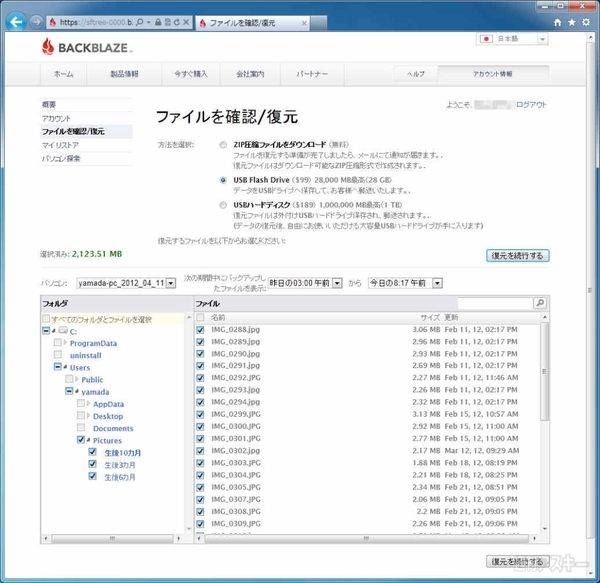Open 概要 in the left sidebar
Viewport: 600px width, 583px height.
coord(49,104)
